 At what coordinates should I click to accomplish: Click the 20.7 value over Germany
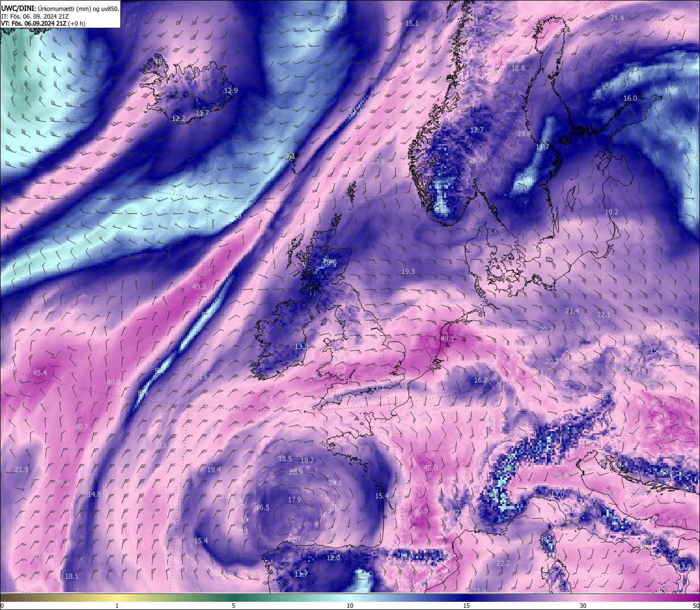(x=546, y=329)
